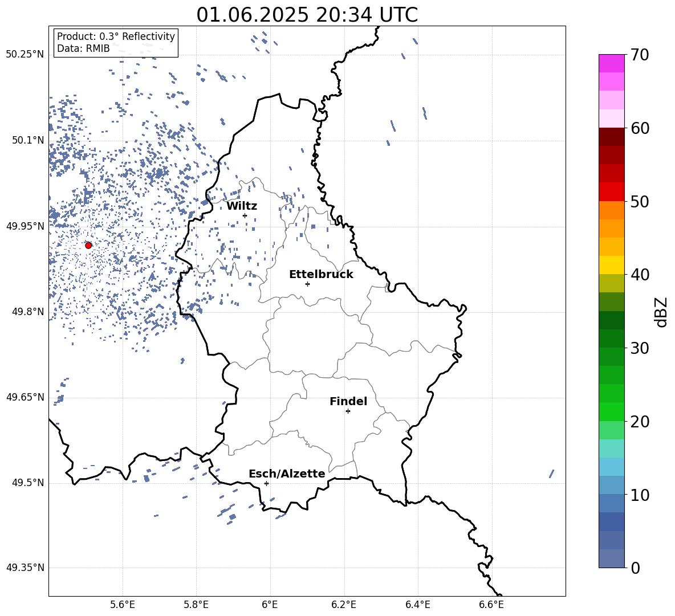675x616 pixels.
Task: Click the bright green colorbar segment at 20
Action: (612, 411)
